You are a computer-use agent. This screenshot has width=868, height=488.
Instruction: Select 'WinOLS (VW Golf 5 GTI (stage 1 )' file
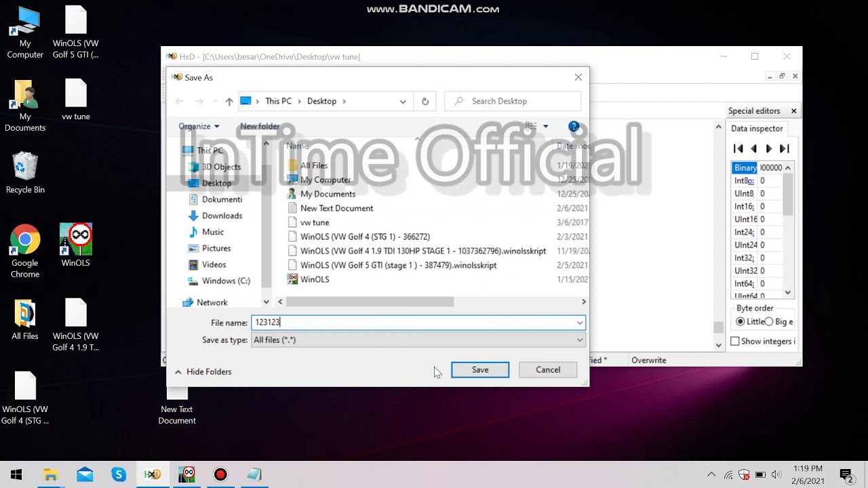(x=398, y=265)
